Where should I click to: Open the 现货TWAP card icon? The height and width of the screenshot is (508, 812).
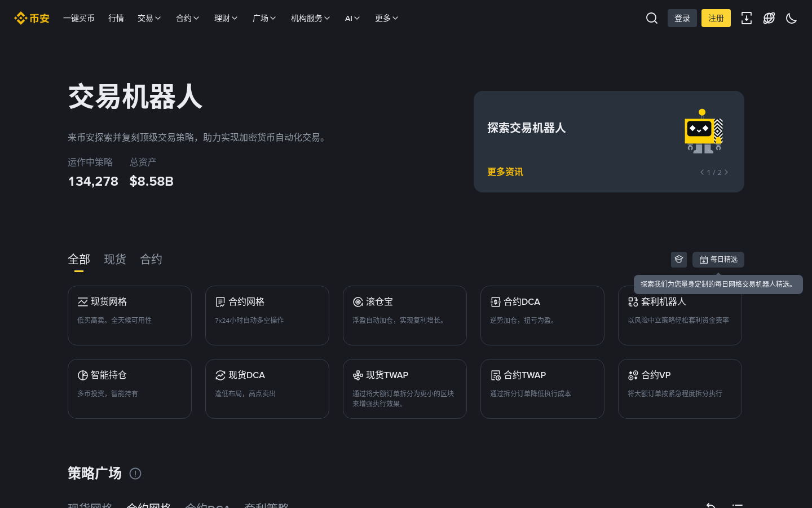pyautogui.click(x=358, y=375)
